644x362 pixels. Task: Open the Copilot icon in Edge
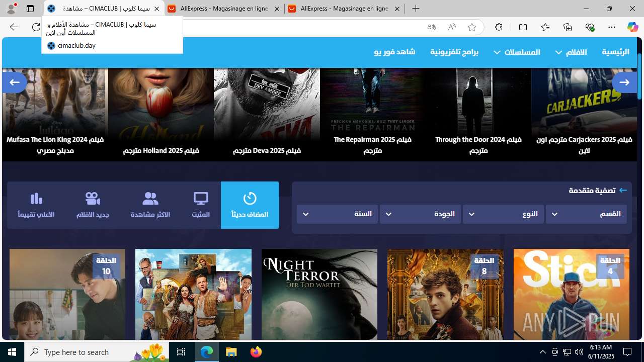pyautogui.click(x=632, y=27)
